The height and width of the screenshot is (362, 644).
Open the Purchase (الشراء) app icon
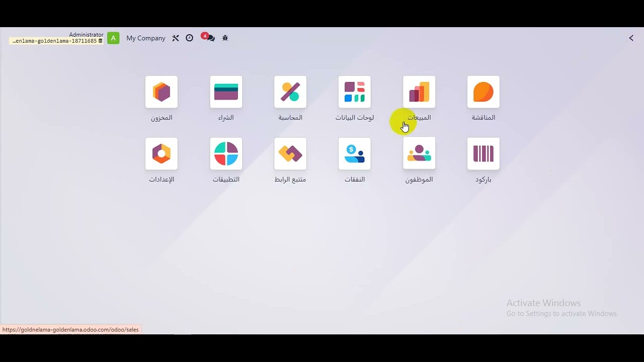(x=226, y=92)
